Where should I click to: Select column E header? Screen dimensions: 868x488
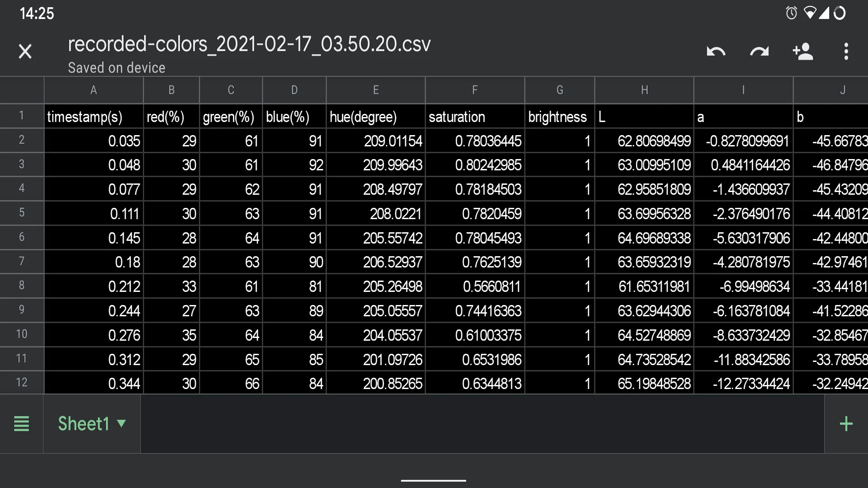click(x=376, y=90)
